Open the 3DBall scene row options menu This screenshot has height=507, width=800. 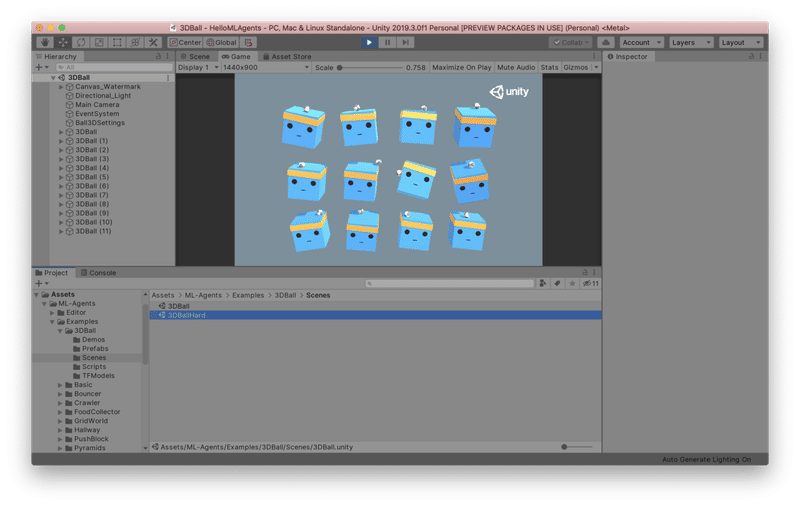point(168,78)
